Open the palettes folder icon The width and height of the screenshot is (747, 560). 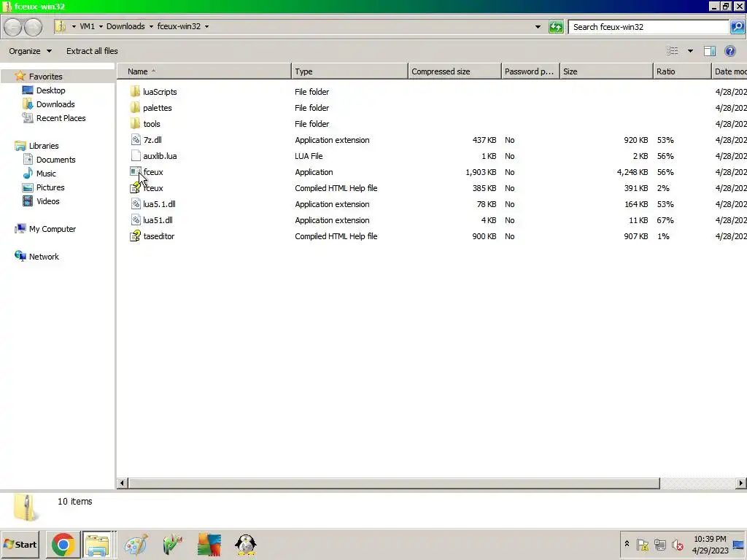[x=135, y=108]
